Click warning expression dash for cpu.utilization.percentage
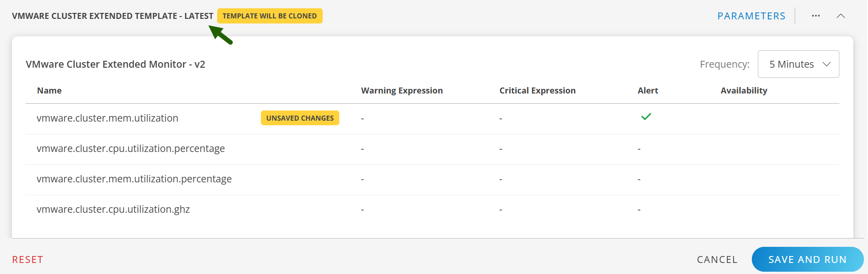 (363, 149)
